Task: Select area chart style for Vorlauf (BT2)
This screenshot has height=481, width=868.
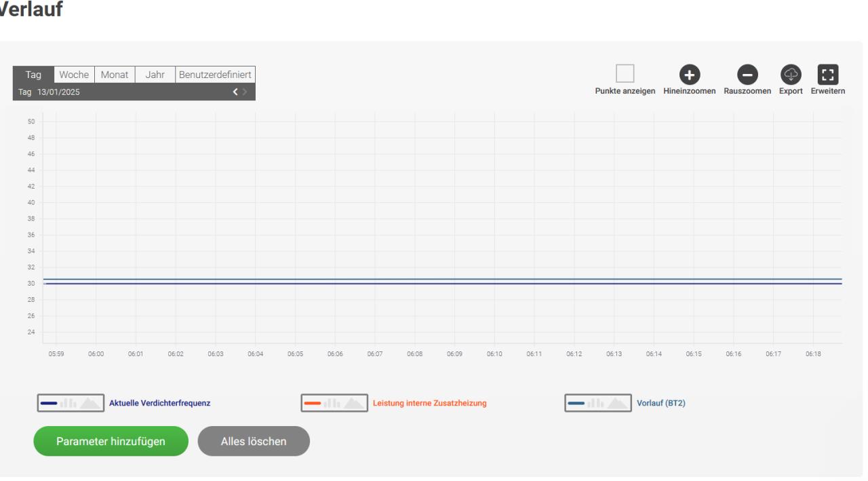Action: [616, 403]
